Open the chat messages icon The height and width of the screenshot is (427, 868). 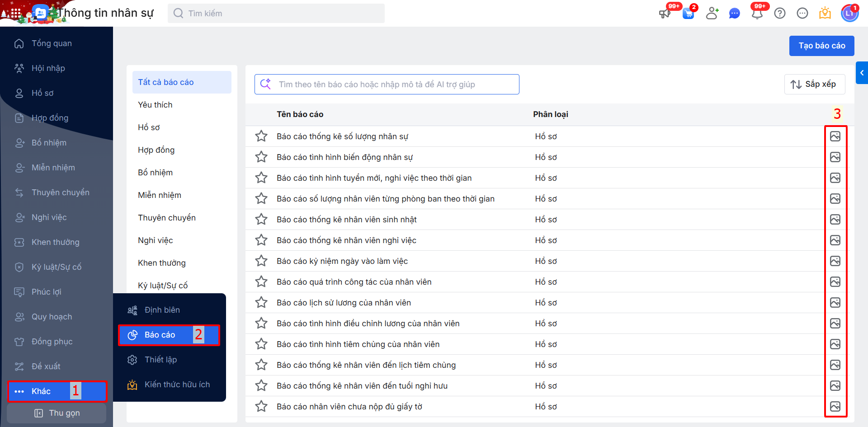[x=735, y=14]
